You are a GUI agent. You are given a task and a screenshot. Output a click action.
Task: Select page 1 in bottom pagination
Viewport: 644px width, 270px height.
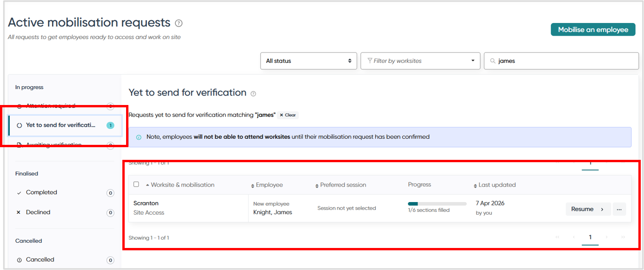(x=590, y=237)
